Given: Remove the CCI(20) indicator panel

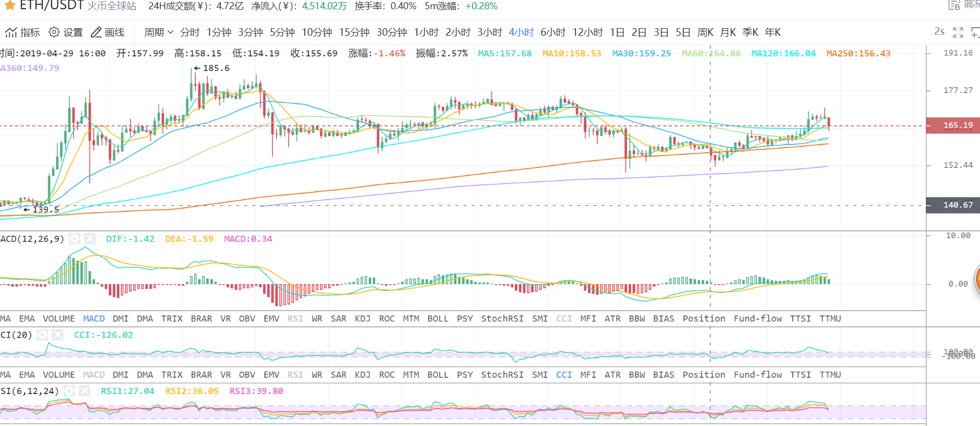Looking at the screenshot, I should tap(58, 335).
